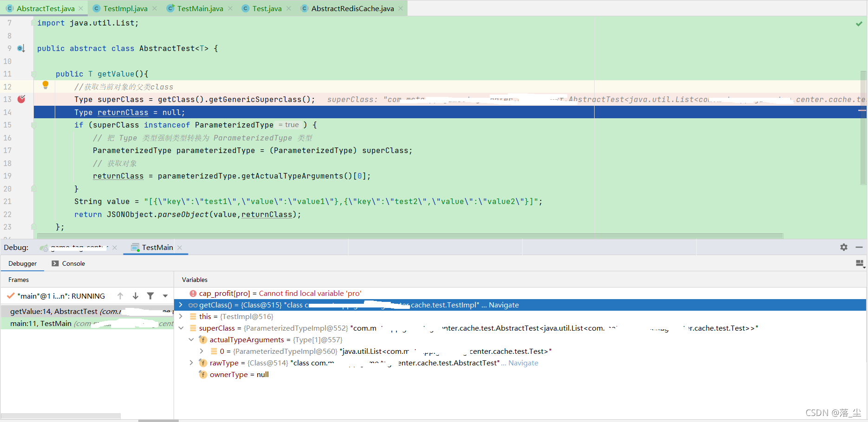
Task: Expand element 0 of actualTypeArguments
Action: (x=202, y=351)
